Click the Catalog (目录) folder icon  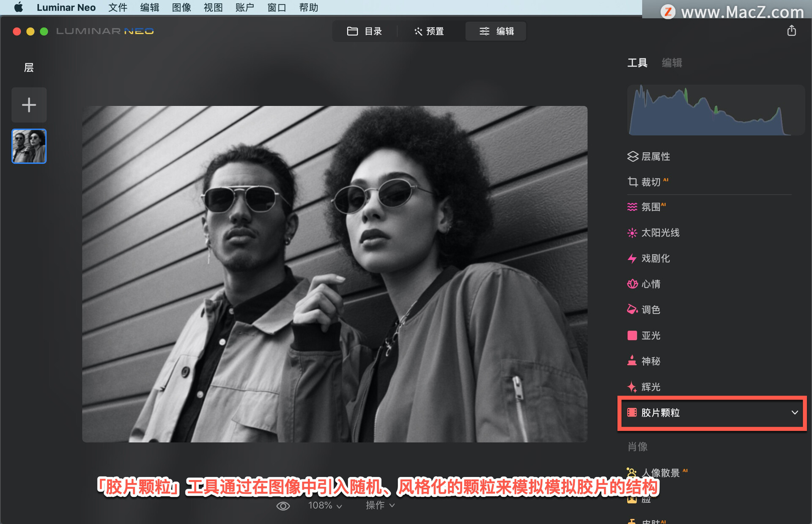coord(352,31)
